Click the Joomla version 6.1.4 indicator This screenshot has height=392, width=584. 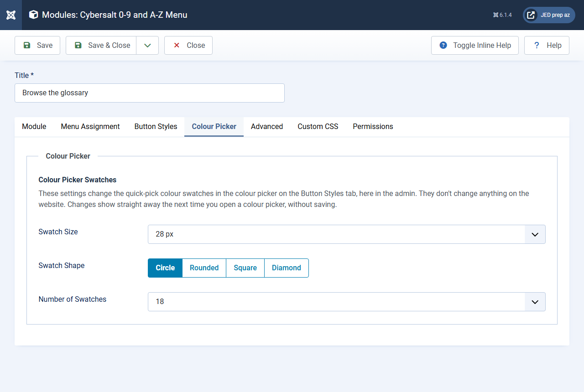coord(502,15)
